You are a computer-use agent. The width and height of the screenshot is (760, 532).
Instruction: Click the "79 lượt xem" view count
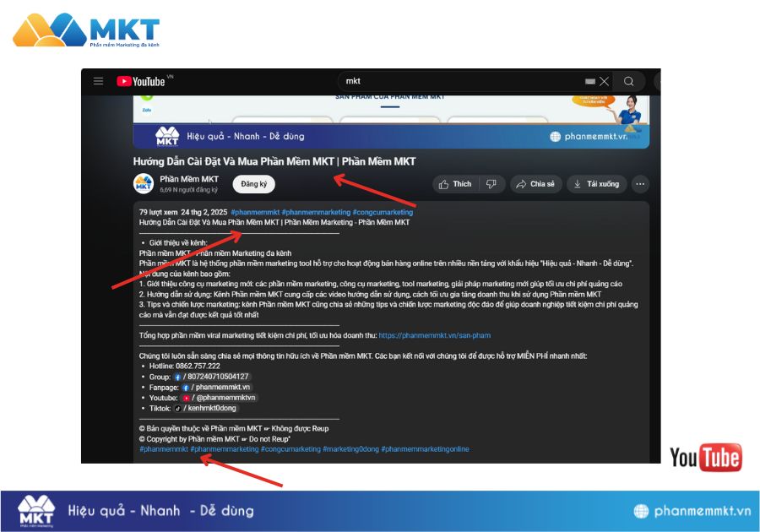click(x=159, y=212)
